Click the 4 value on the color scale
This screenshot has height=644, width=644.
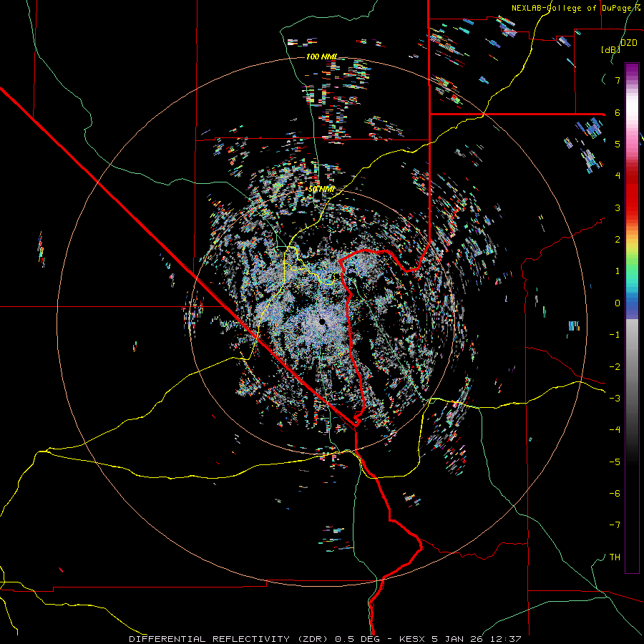[x=618, y=176]
